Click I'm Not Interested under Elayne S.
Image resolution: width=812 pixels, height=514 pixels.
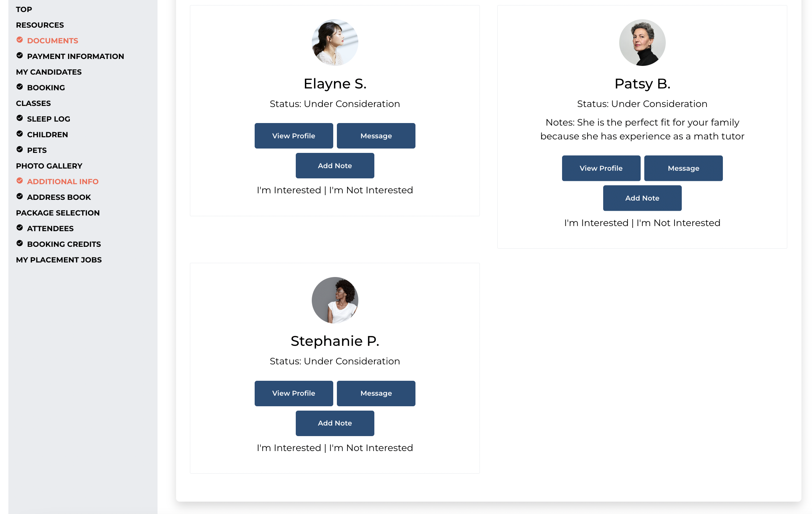[x=371, y=190]
